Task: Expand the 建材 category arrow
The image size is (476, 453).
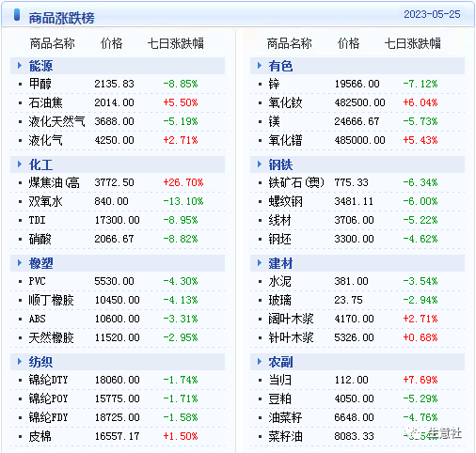Action: pyautogui.click(x=260, y=263)
